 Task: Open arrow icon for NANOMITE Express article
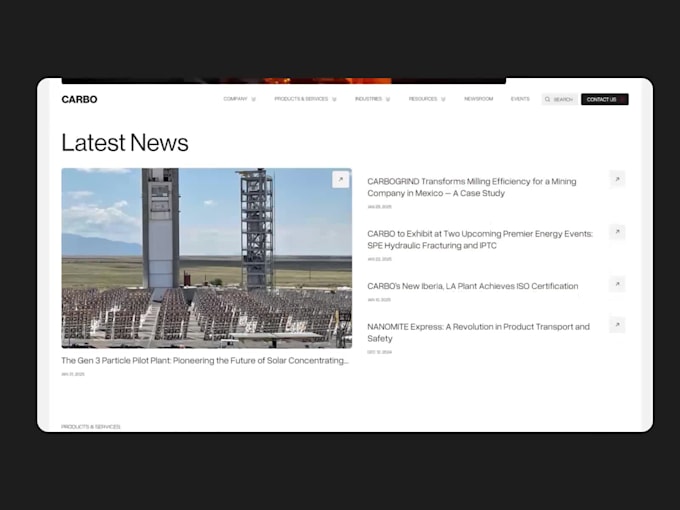coord(617,325)
